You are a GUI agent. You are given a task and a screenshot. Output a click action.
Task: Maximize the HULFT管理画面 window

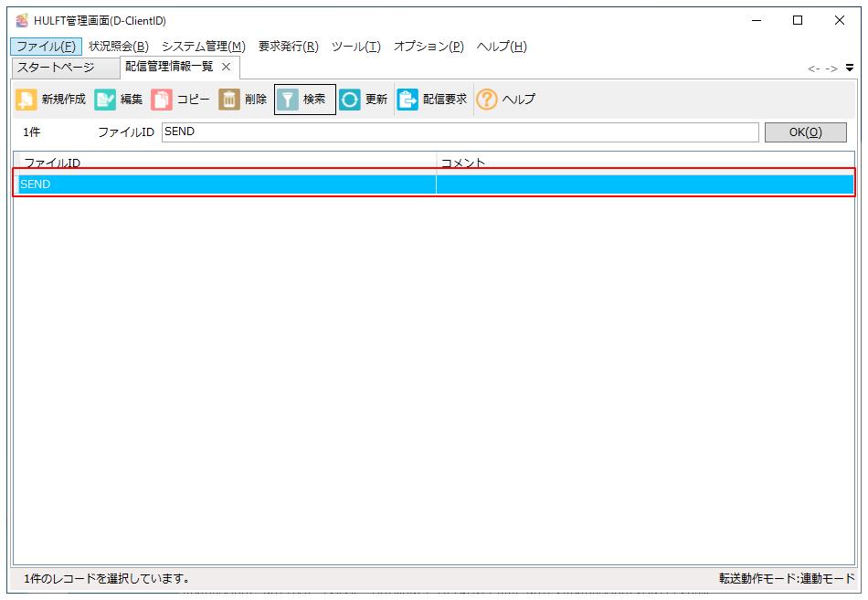click(798, 20)
